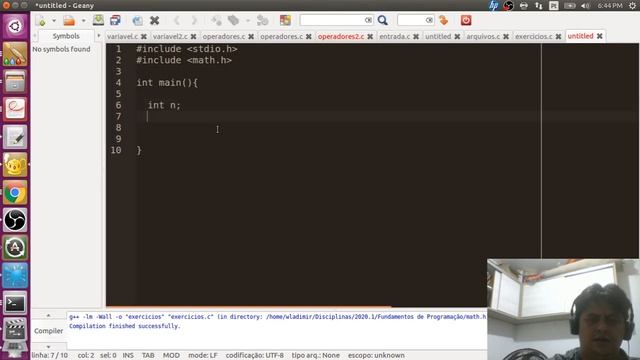Close the operadores2.c tab

point(370,36)
